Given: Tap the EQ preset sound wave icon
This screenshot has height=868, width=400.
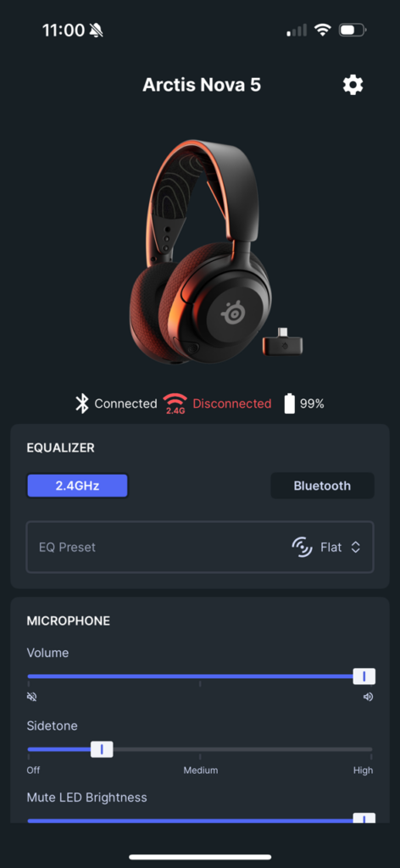Looking at the screenshot, I should 302,547.
